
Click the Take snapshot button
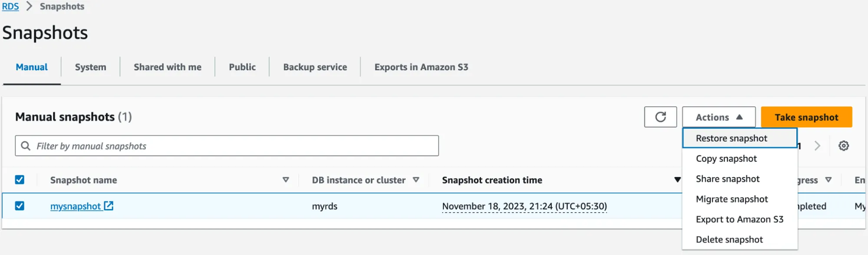pos(806,117)
